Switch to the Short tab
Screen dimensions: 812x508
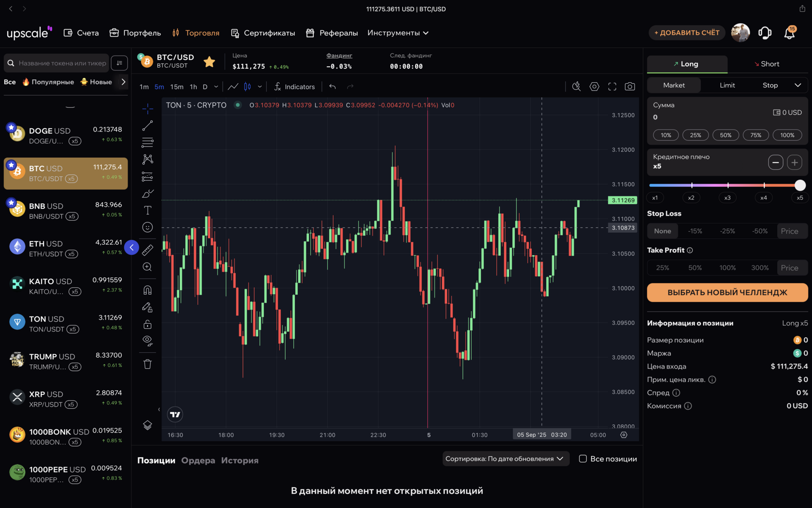(767, 64)
